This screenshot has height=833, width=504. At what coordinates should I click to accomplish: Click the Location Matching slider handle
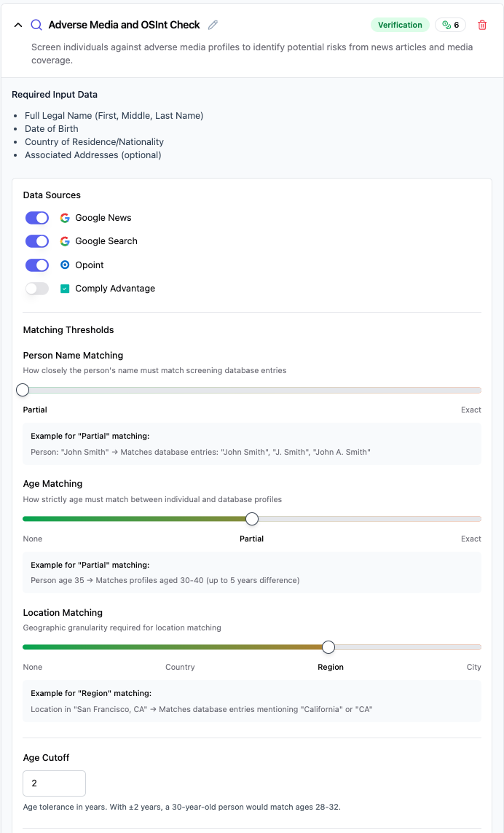pyautogui.click(x=328, y=647)
